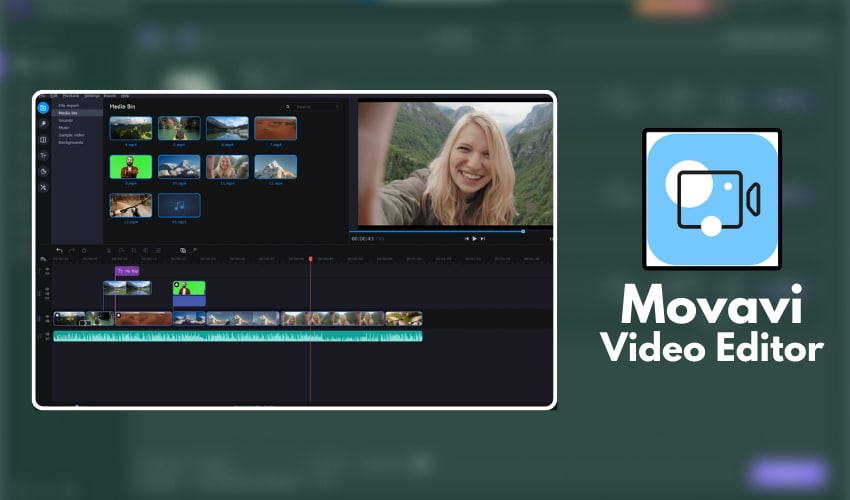Jump to previous frame in preview player

click(466, 239)
